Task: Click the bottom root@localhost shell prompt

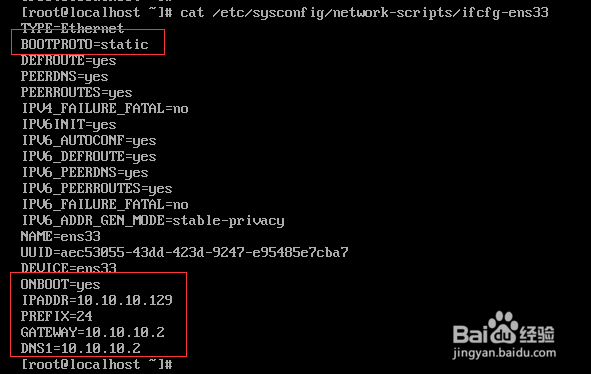Action: pyautogui.click(x=97, y=364)
